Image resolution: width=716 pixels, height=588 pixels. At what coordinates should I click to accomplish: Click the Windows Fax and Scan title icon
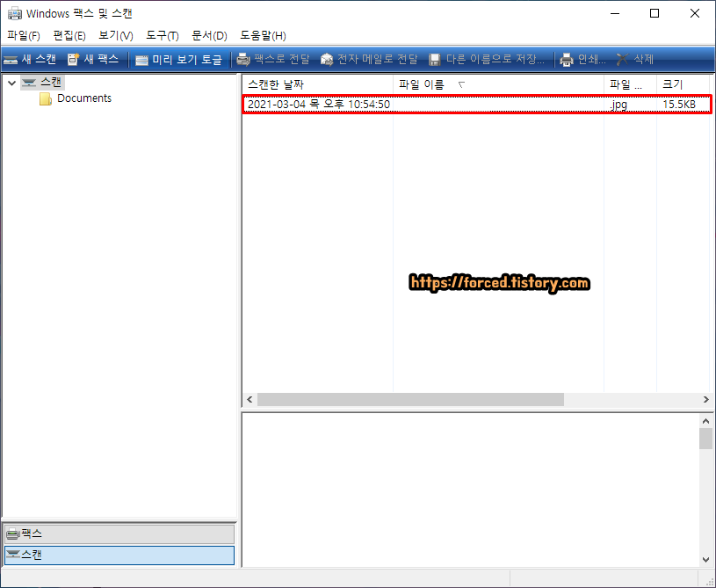[15, 14]
